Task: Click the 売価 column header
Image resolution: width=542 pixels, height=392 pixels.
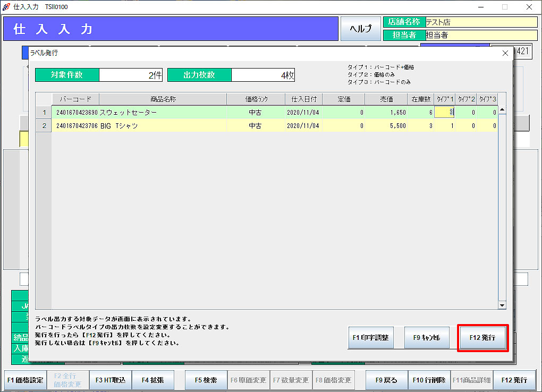Action: tap(386, 99)
